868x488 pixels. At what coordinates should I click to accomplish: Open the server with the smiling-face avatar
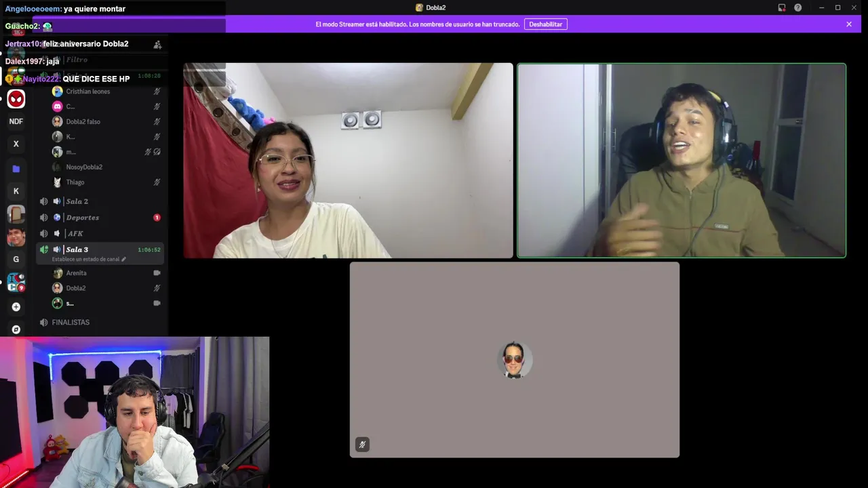[16, 237]
